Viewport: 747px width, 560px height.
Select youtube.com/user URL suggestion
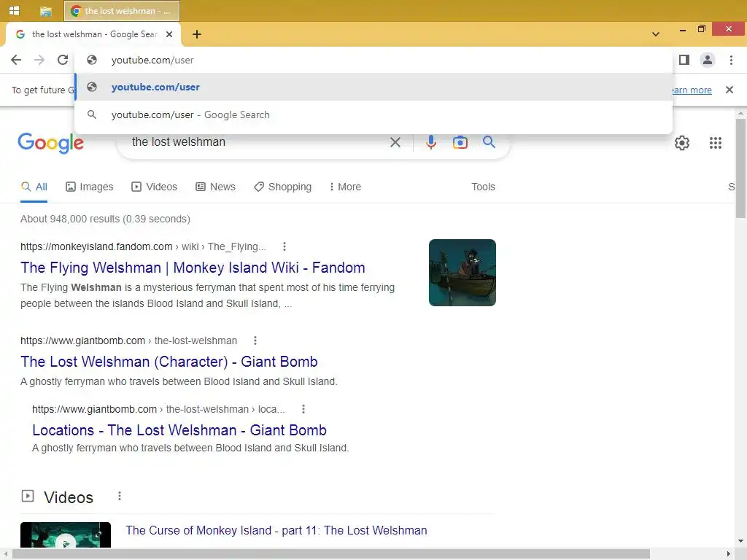tap(374, 87)
